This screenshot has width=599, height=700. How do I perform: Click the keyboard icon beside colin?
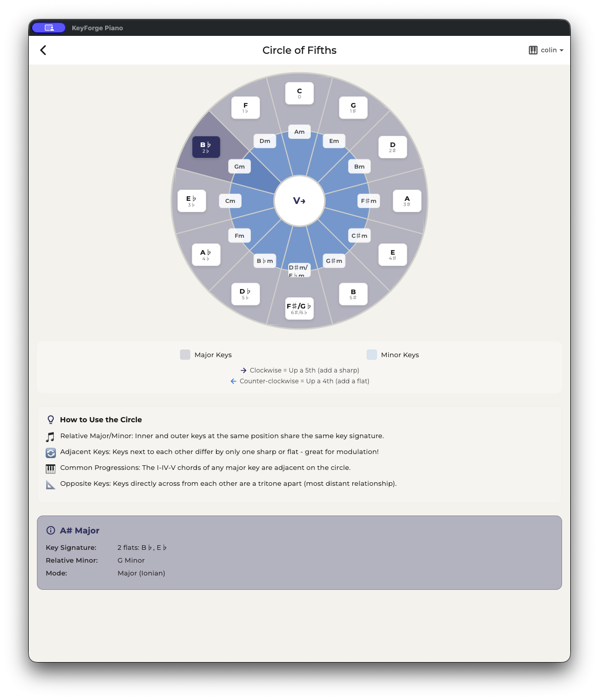(533, 50)
